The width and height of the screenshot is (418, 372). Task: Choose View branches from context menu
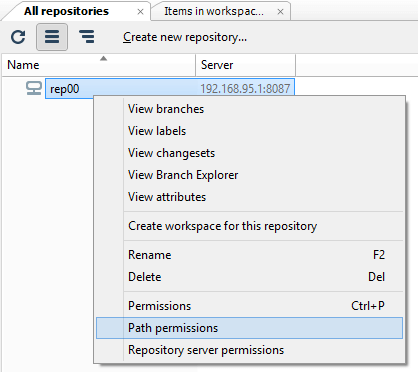249,109
